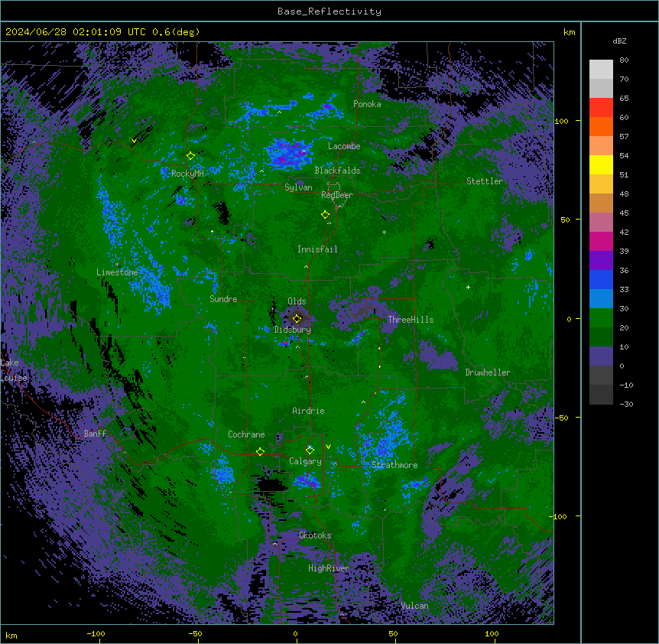Click the Stettler label
This screenshot has width=659, height=644.
[485, 181]
